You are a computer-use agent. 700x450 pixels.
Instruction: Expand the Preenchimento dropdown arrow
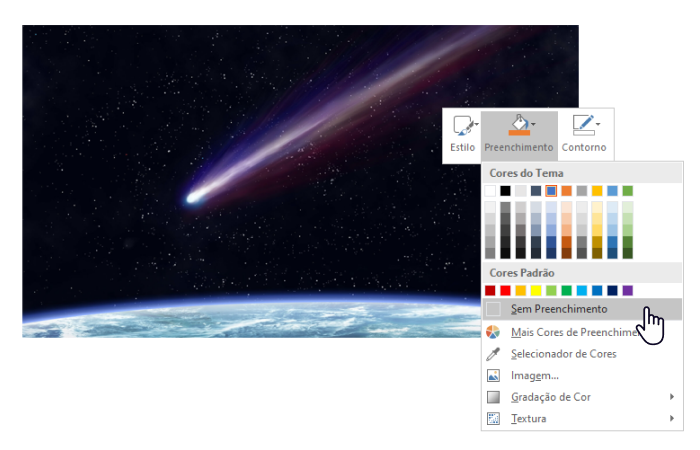(x=533, y=124)
